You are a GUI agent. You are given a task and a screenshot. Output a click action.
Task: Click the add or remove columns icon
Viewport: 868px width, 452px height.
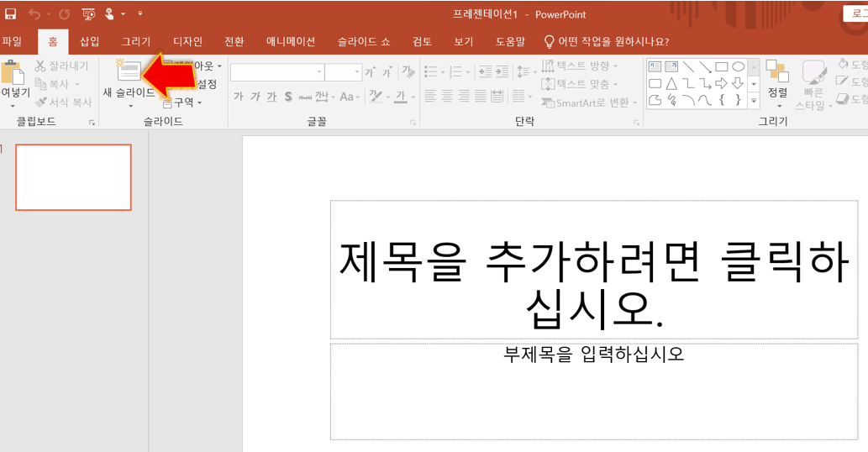click(x=518, y=97)
